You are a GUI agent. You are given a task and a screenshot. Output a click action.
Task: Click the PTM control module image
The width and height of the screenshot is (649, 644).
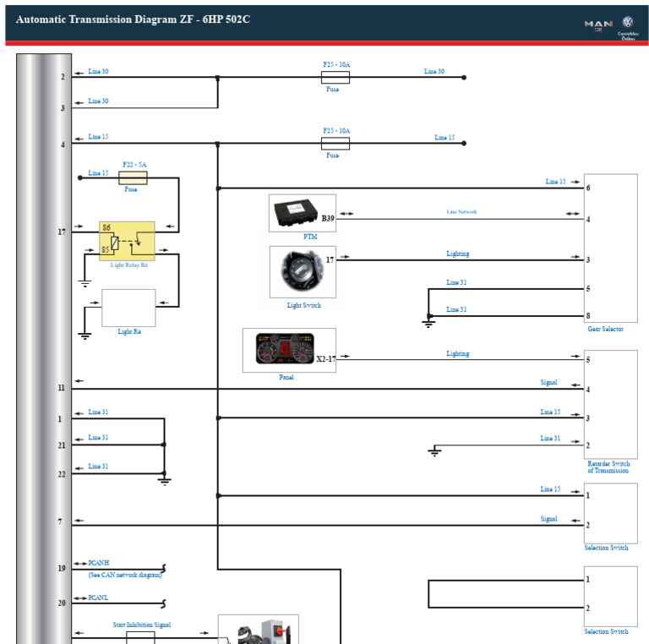[x=296, y=213]
